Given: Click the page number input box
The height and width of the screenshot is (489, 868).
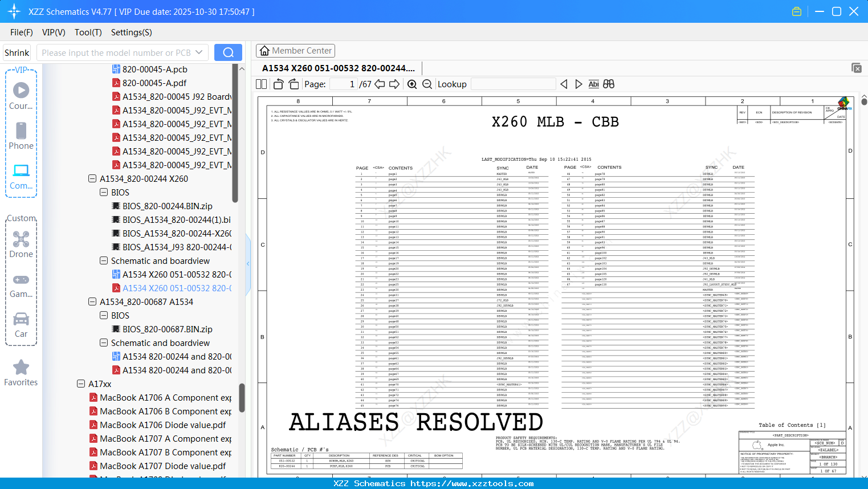Looking at the screenshot, I should 344,84.
